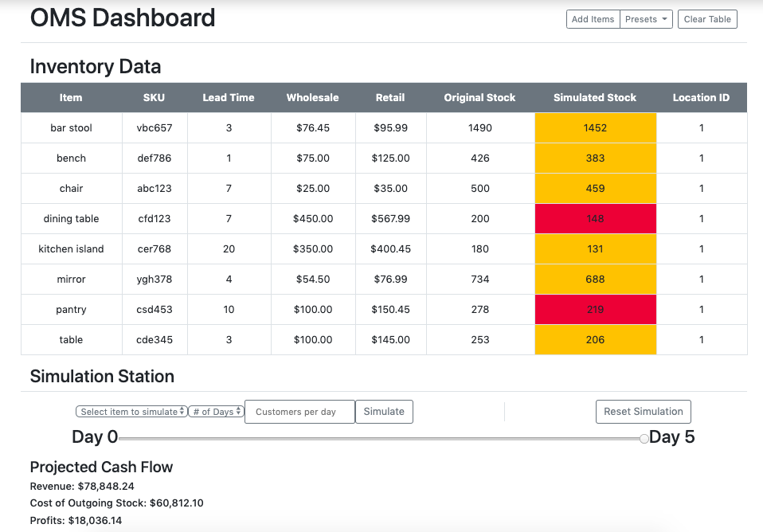Click simulated stock cell 688
Image resolution: width=763 pixels, height=532 pixels.
[x=595, y=279]
